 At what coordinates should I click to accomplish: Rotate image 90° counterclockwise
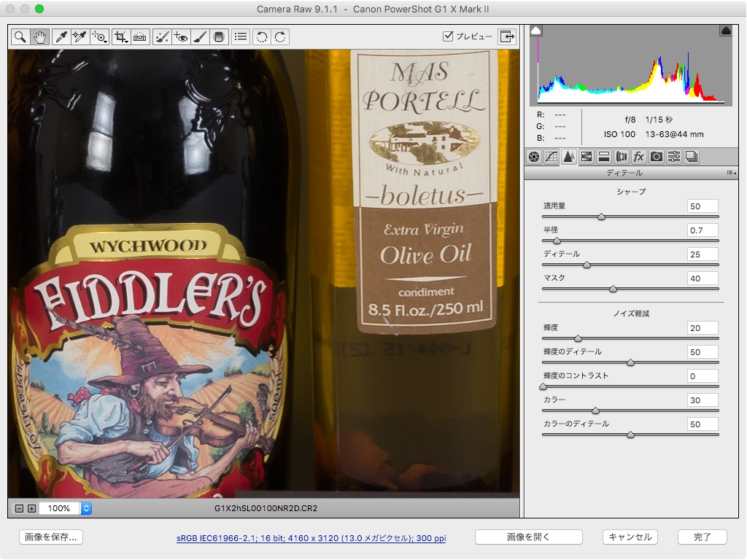(x=261, y=36)
